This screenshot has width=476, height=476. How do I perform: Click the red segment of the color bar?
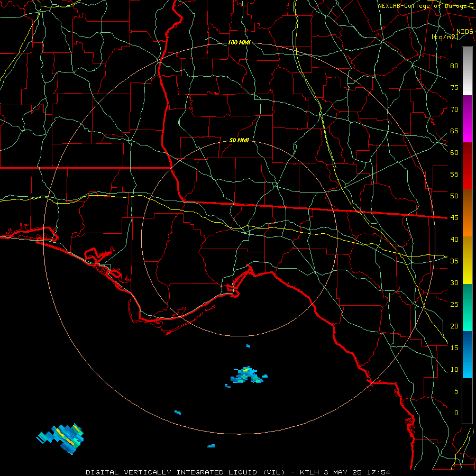[467, 166]
